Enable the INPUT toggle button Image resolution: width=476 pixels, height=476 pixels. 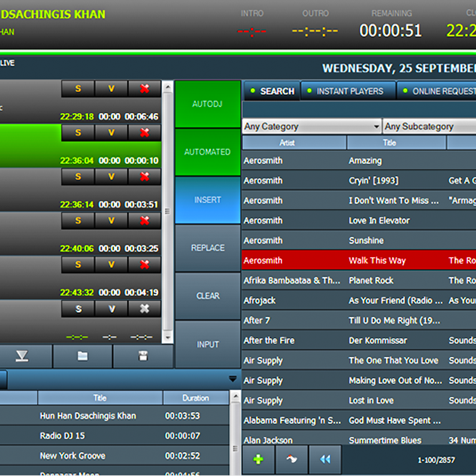(x=207, y=344)
